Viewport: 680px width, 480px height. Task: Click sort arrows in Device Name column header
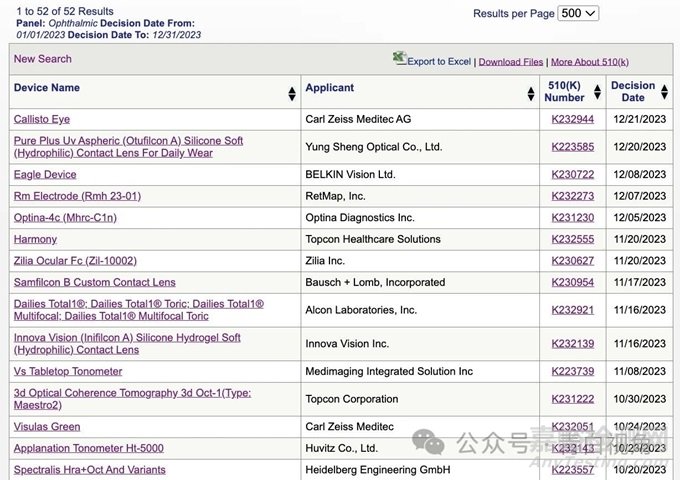tap(292, 93)
